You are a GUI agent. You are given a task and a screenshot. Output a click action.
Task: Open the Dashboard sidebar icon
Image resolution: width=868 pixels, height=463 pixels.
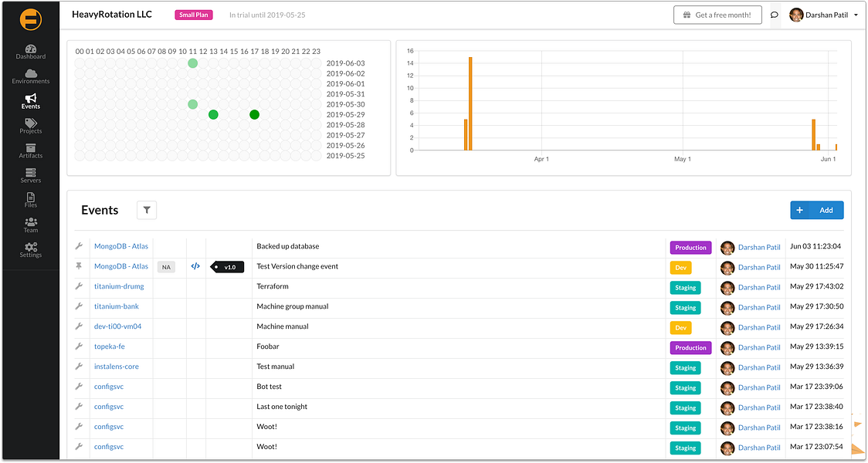[x=31, y=49]
